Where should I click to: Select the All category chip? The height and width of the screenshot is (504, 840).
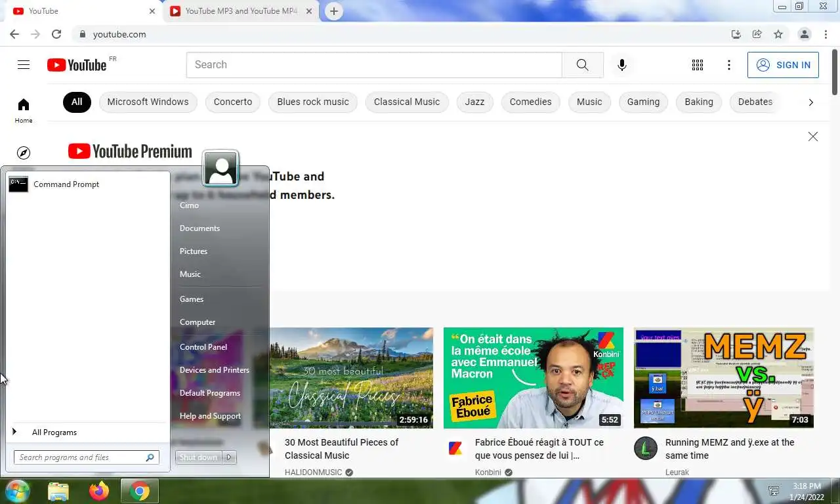pyautogui.click(x=77, y=102)
